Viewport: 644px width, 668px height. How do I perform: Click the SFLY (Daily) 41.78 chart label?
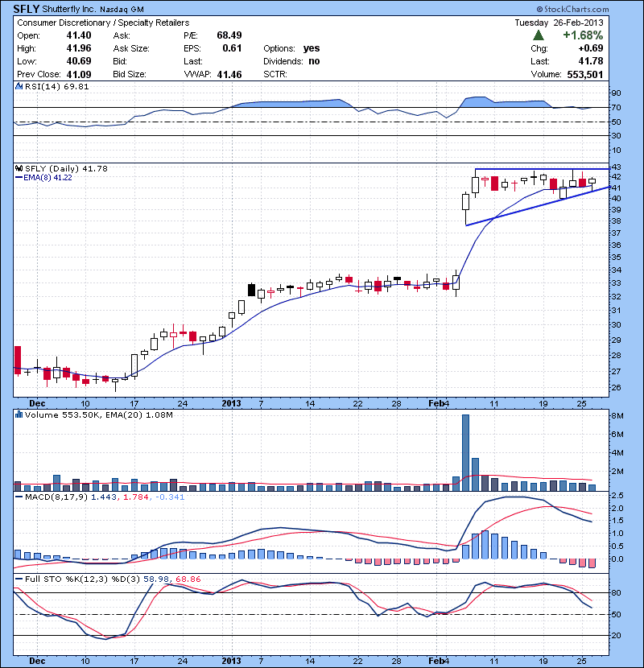click(x=66, y=169)
